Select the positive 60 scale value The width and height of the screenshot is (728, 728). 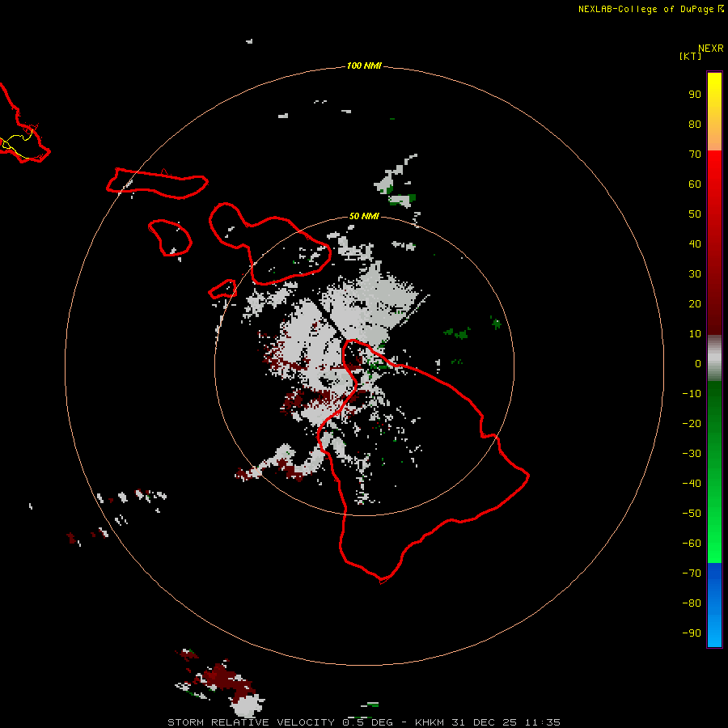tap(695, 184)
